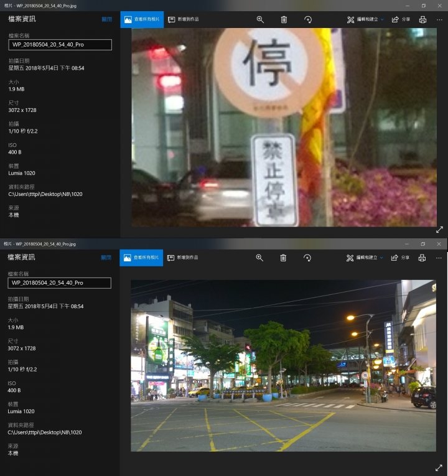The width and height of the screenshot is (448, 476).
Task: Click the delete trash icon in bottom window
Action: click(283, 258)
